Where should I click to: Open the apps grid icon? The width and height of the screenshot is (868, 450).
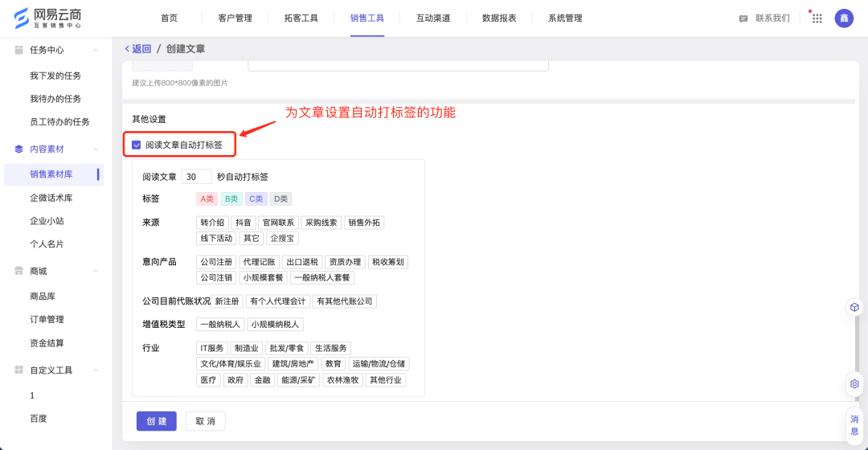point(817,18)
